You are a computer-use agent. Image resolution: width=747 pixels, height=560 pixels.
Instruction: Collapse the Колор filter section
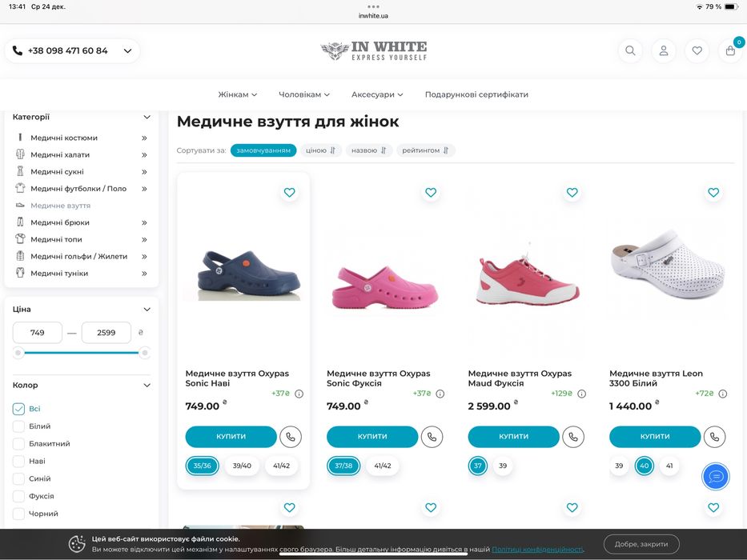click(147, 386)
